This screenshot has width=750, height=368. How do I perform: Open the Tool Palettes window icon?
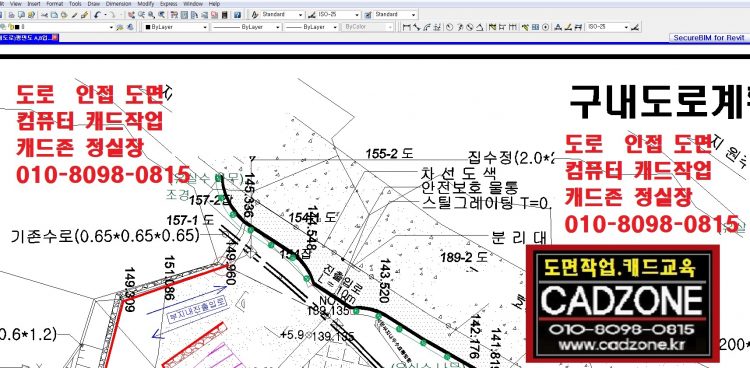[x=194, y=15]
